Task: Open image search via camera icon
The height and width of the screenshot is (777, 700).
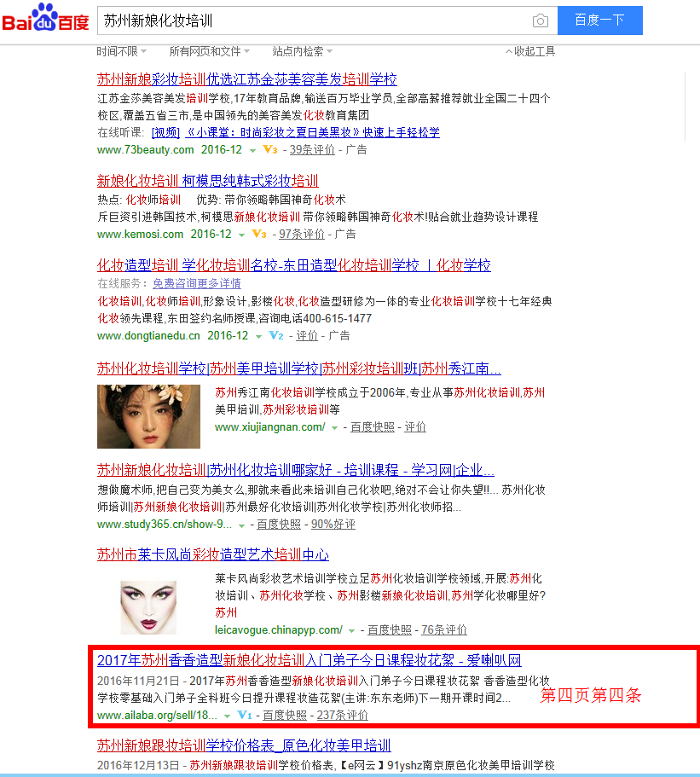Action: (x=540, y=20)
